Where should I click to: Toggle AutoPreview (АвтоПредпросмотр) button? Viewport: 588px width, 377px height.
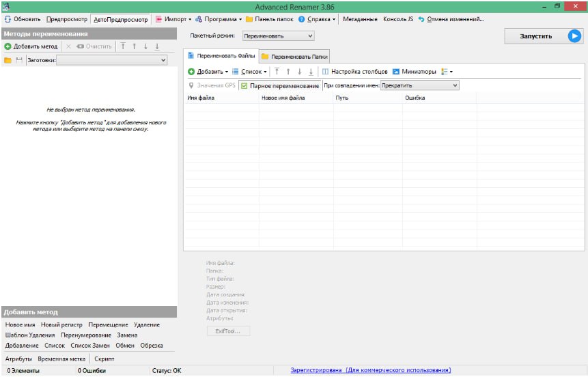(120, 19)
